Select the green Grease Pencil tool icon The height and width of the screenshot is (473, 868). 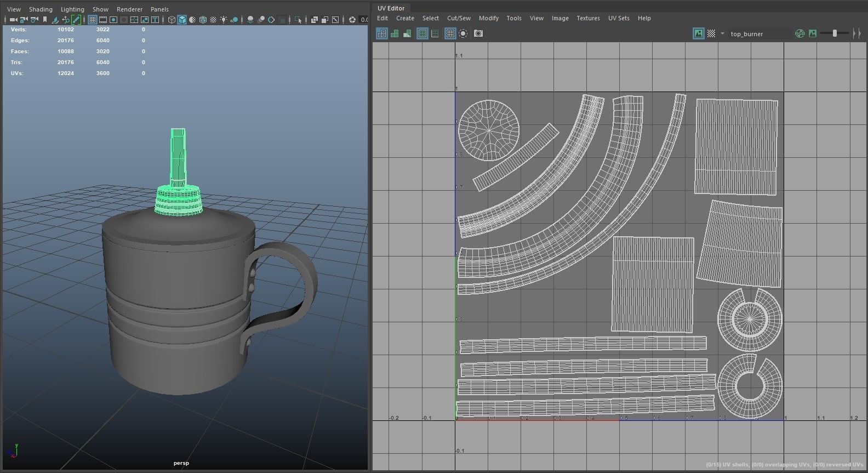tap(76, 20)
